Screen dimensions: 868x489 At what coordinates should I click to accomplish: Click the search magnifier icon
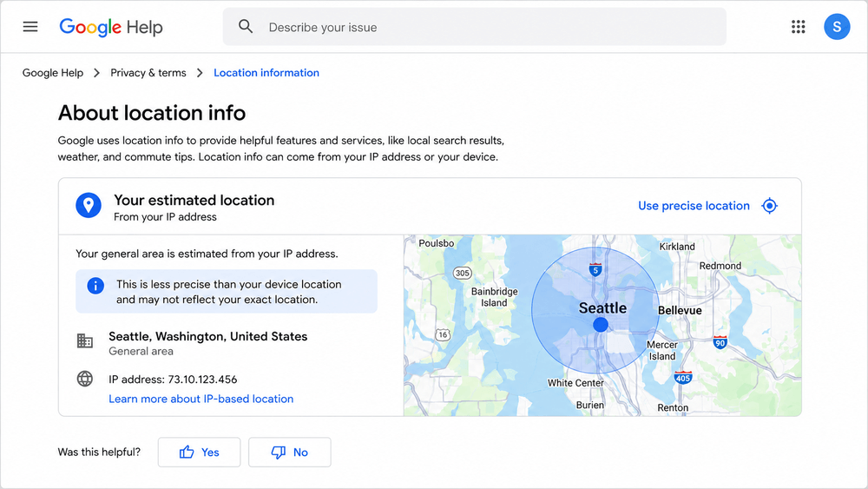point(246,27)
